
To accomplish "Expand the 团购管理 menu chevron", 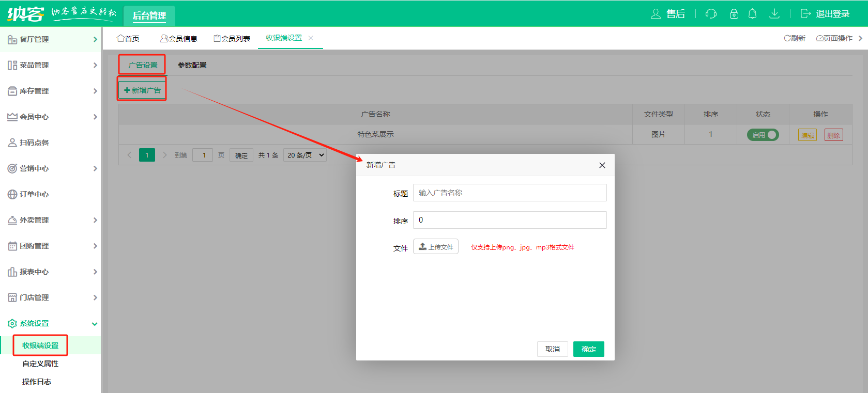I will pyautogui.click(x=95, y=246).
